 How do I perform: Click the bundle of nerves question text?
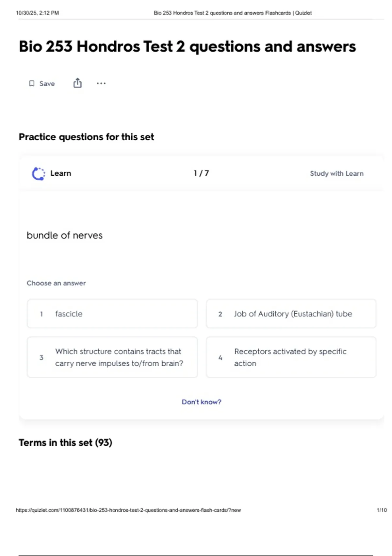64,235
